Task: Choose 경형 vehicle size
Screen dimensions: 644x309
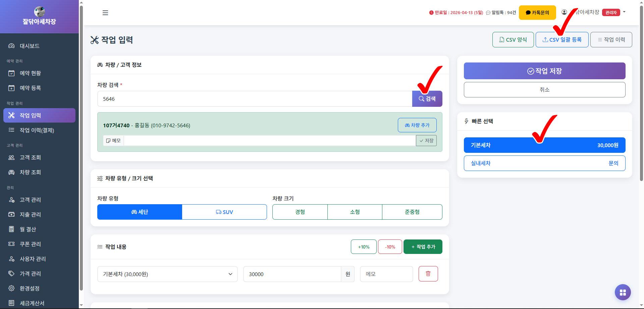Action: [300, 212]
